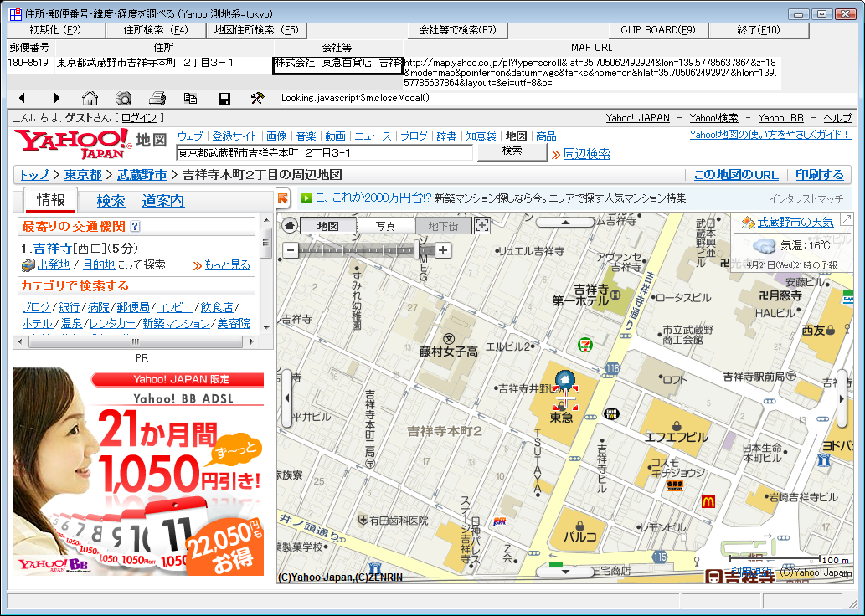Click the am/pm convenience store icon on the map
The height and width of the screenshot is (616, 865).
point(500,521)
